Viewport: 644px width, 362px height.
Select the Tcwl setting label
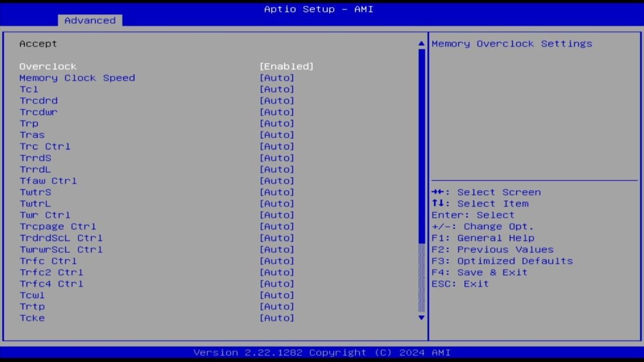[x=32, y=295]
